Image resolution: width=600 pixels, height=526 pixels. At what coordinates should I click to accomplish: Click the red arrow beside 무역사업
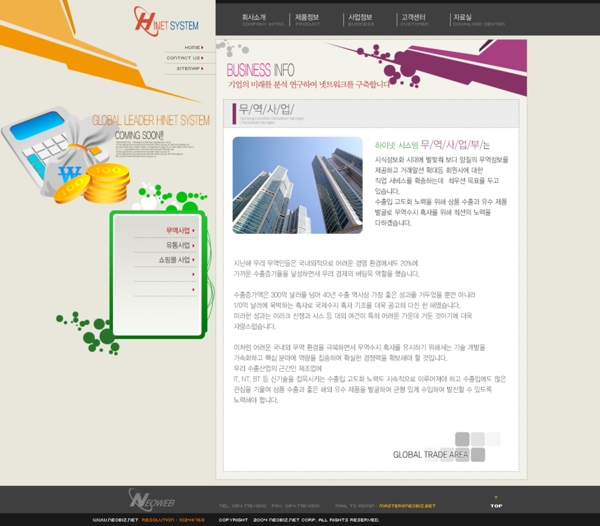193,230
